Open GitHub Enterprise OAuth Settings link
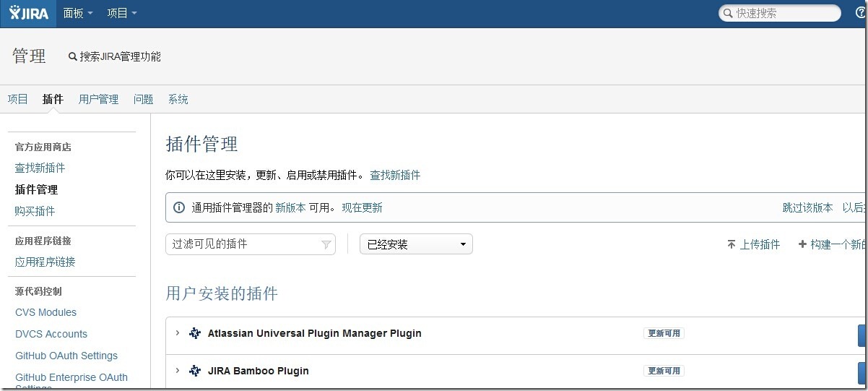 click(71, 382)
